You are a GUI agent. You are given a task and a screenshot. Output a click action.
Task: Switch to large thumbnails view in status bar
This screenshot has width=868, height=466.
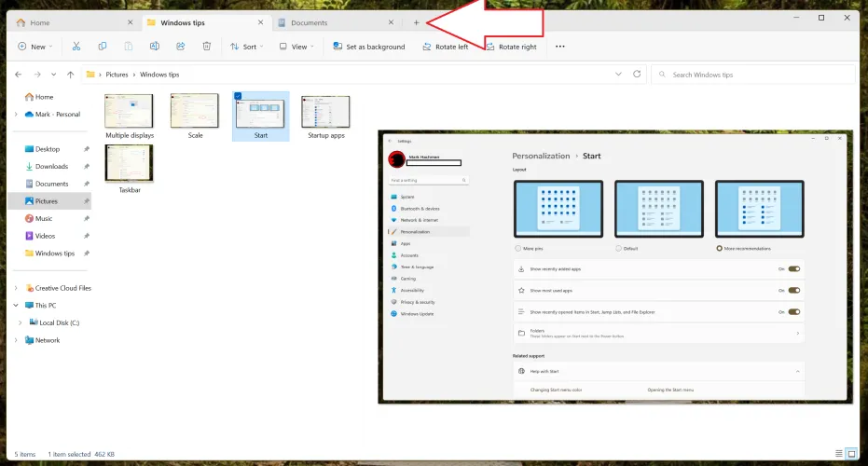(851, 454)
